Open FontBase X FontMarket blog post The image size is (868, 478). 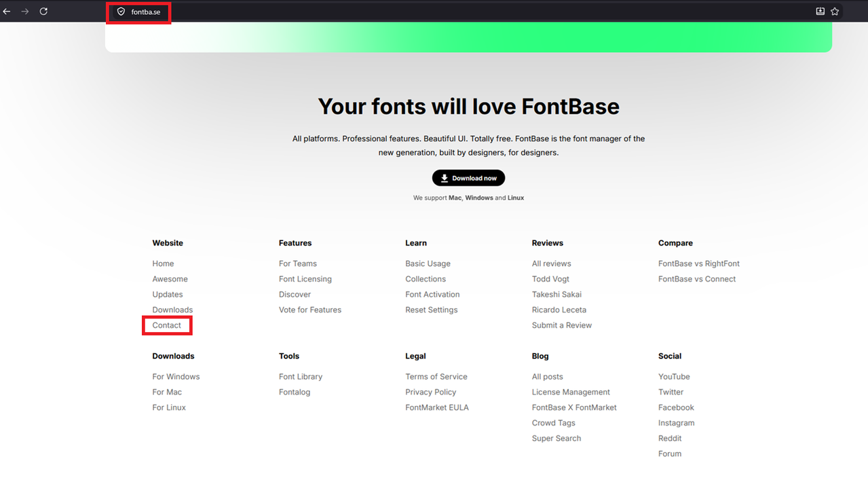(574, 407)
